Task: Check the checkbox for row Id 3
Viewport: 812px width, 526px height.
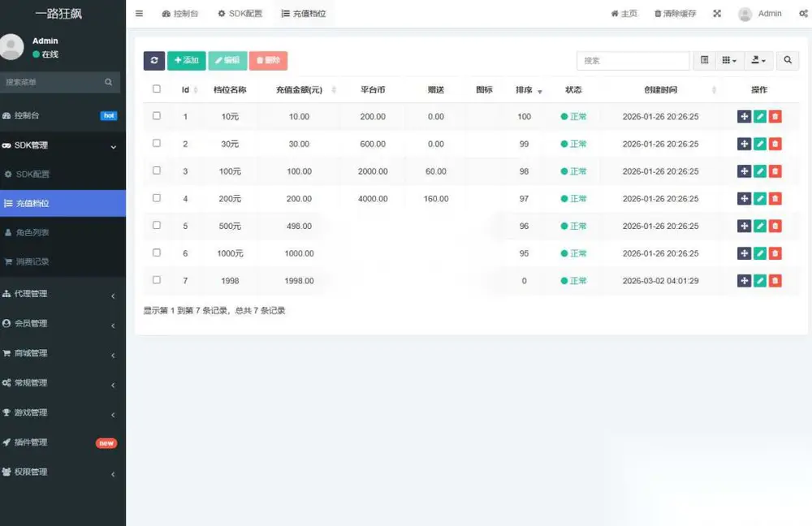Action: coord(157,170)
